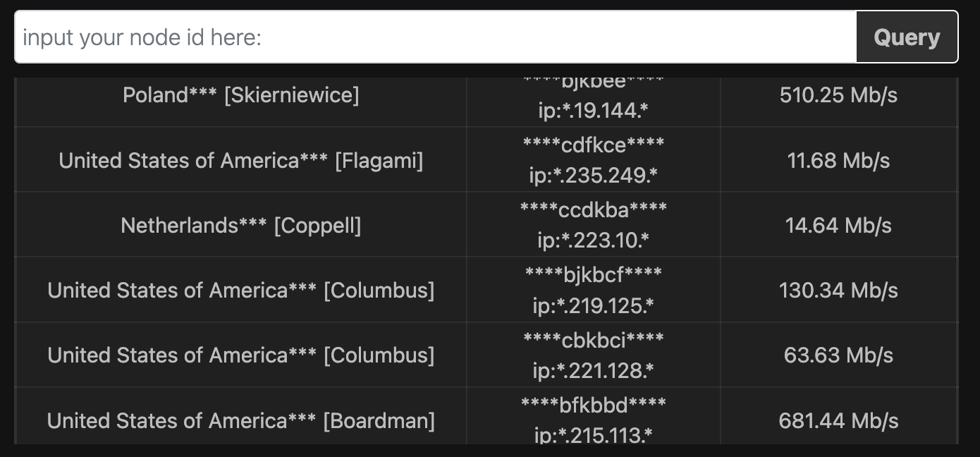The image size is (980, 457).
Task: Click the ip:*.221.128.* address text
Action: [x=593, y=370]
